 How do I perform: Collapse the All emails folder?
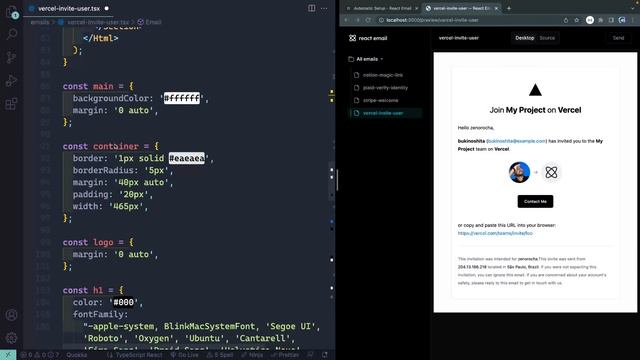pyautogui.click(x=366, y=59)
